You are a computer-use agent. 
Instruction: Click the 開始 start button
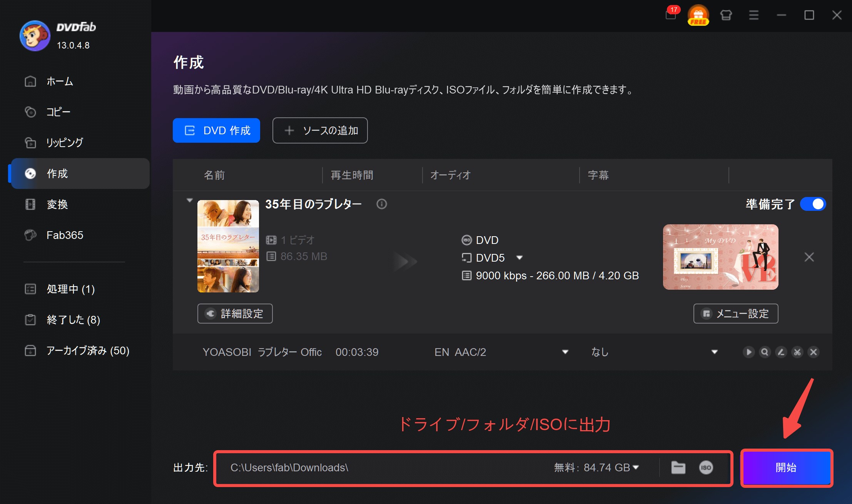click(x=786, y=467)
